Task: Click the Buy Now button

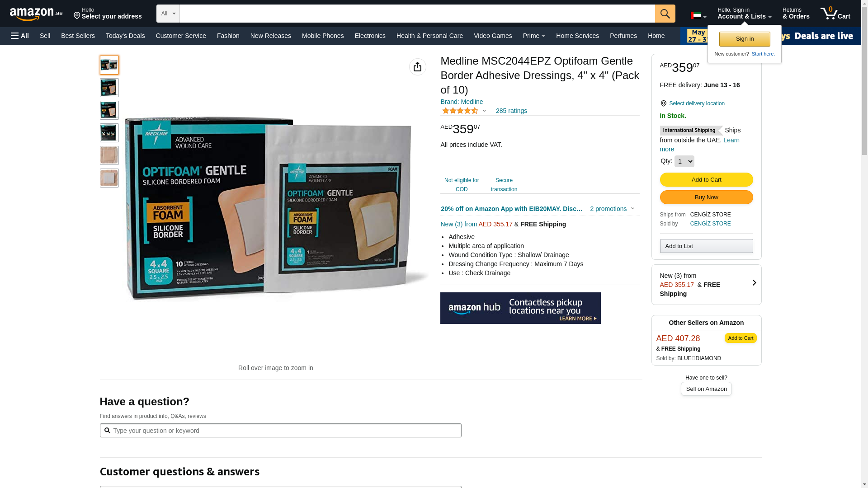Action: 706,197
